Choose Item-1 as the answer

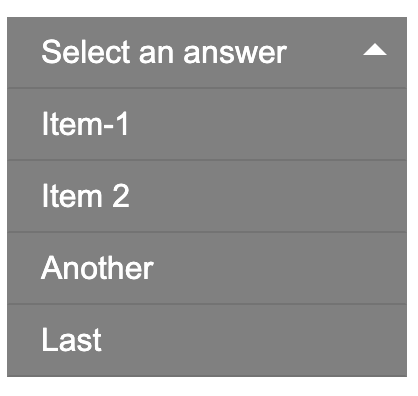(207, 124)
